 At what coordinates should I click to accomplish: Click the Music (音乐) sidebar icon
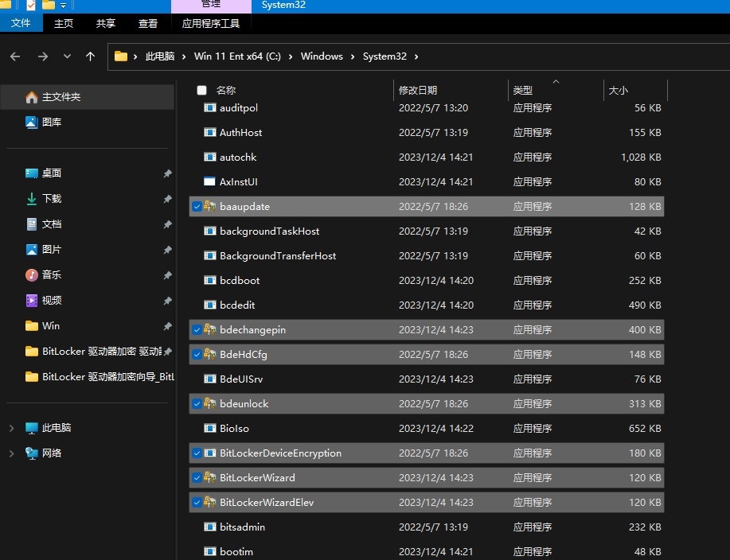32,275
